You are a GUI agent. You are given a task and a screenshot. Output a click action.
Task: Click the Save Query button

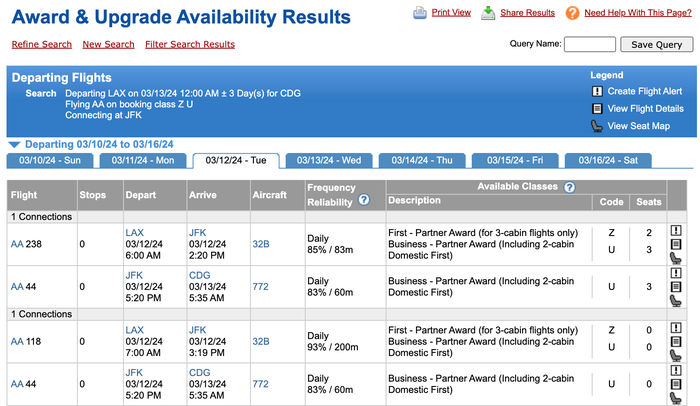[x=657, y=45]
